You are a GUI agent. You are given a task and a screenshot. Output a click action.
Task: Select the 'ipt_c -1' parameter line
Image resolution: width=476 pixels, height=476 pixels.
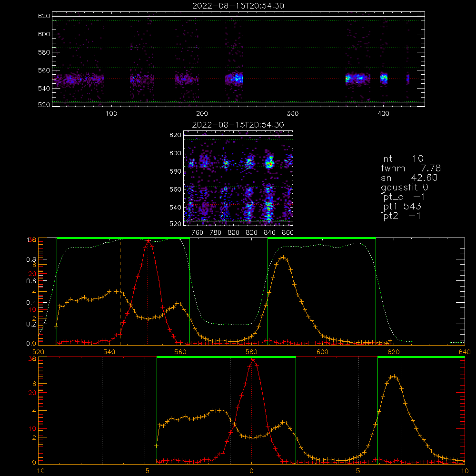[x=404, y=198]
